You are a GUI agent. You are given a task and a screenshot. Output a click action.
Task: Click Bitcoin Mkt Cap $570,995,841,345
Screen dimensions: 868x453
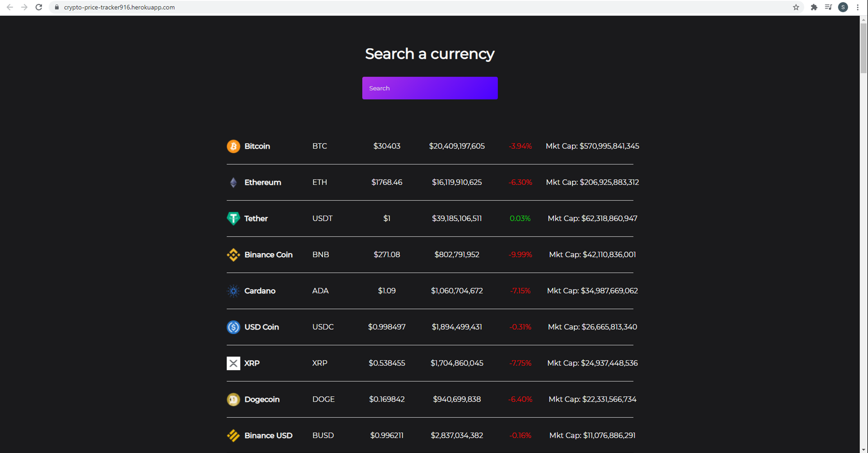tap(592, 146)
